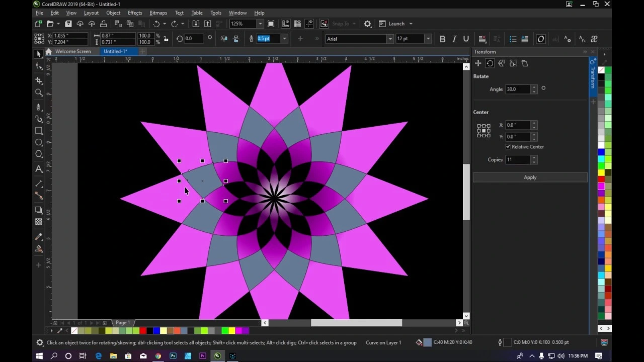Screen dimensions: 644x362
Task: Toggle Show Grid button
Action: (297, 24)
